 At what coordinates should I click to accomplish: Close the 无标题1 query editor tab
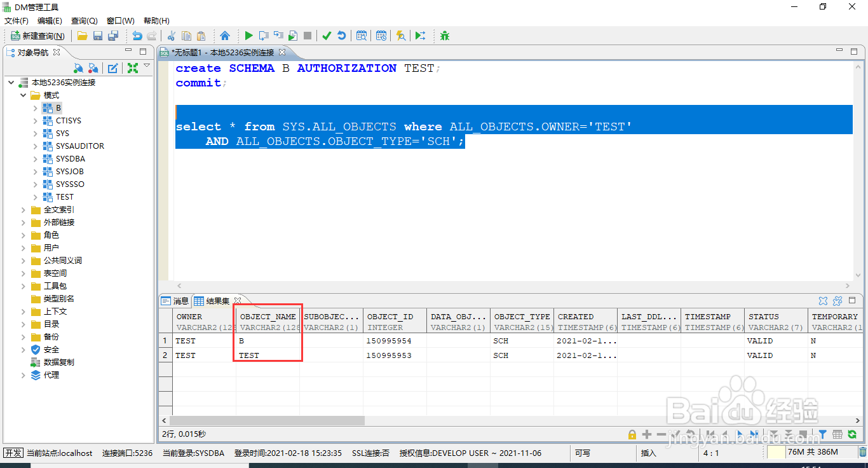pos(282,52)
